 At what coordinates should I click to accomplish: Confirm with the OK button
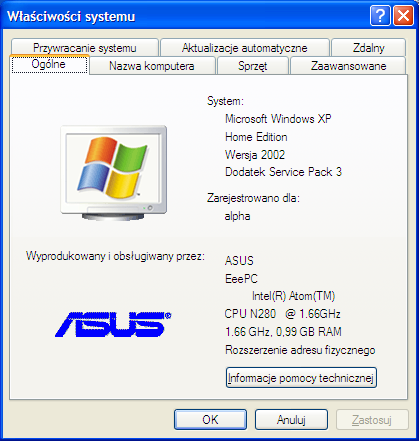click(x=210, y=419)
